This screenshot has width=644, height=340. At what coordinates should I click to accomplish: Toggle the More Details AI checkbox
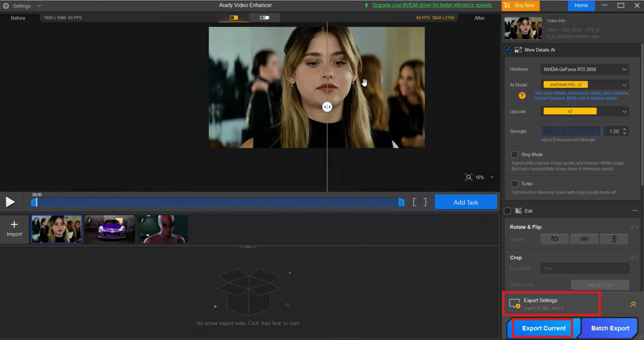pos(507,50)
